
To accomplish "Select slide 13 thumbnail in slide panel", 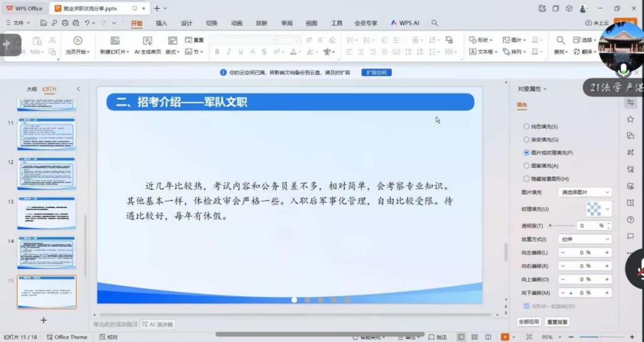I will 46,213.
